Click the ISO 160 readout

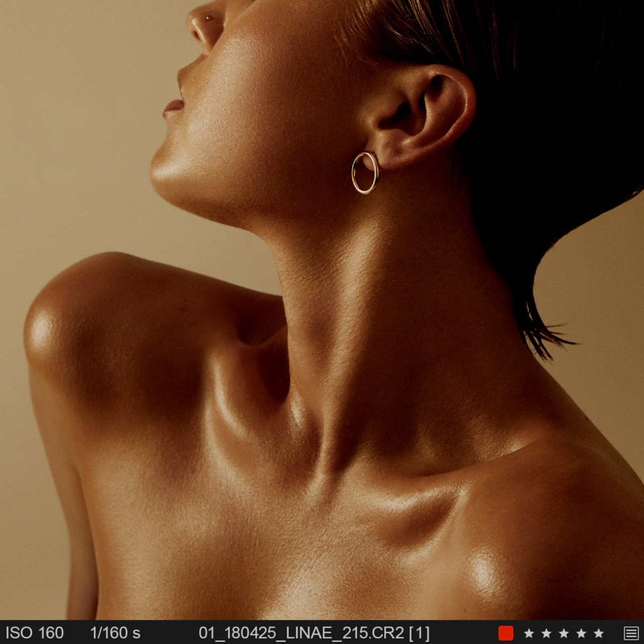click(35, 633)
